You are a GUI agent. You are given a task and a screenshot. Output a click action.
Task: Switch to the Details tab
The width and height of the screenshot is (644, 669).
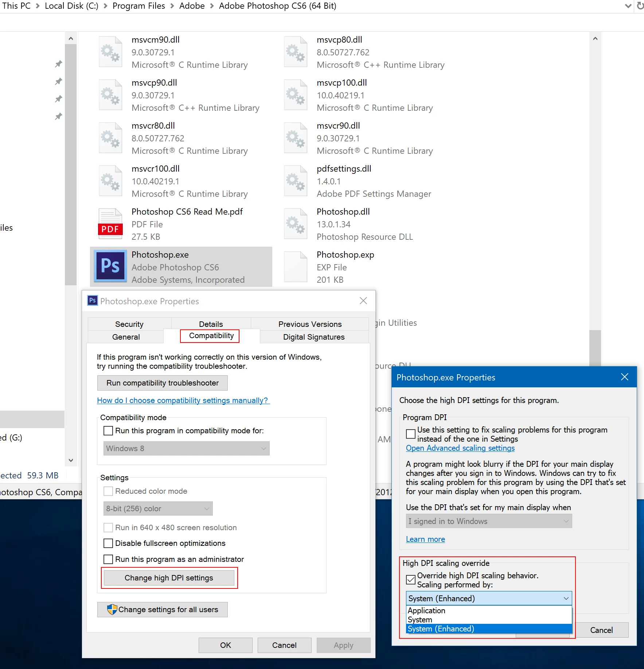(x=211, y=324)
